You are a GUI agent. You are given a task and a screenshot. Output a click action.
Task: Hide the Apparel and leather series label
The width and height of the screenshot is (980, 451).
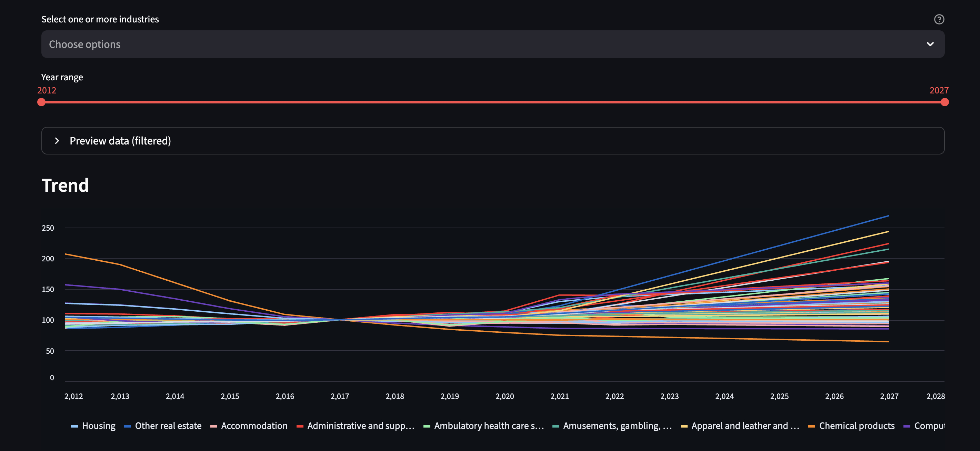pyautogui.click(x=744, y=425)
